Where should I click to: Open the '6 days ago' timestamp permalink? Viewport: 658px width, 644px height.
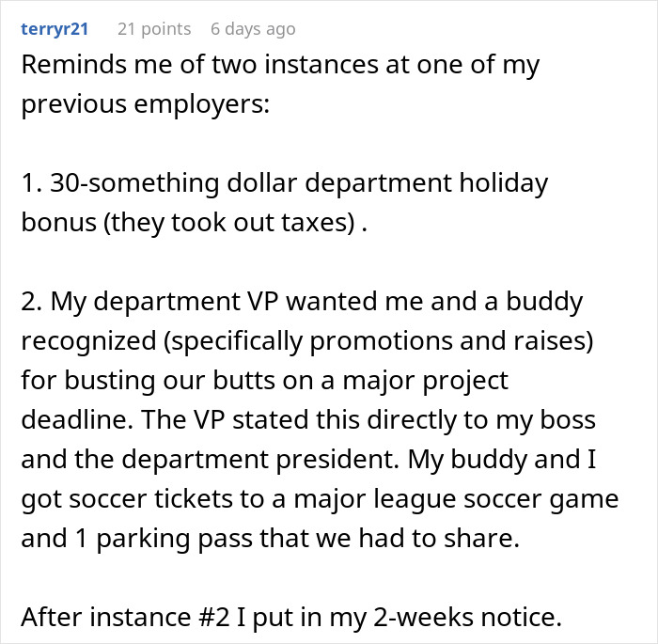[x=253, y=29]
